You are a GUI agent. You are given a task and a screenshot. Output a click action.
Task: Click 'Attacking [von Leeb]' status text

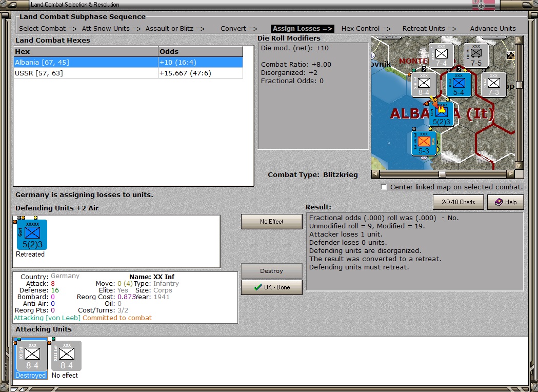tap(47, 318)
